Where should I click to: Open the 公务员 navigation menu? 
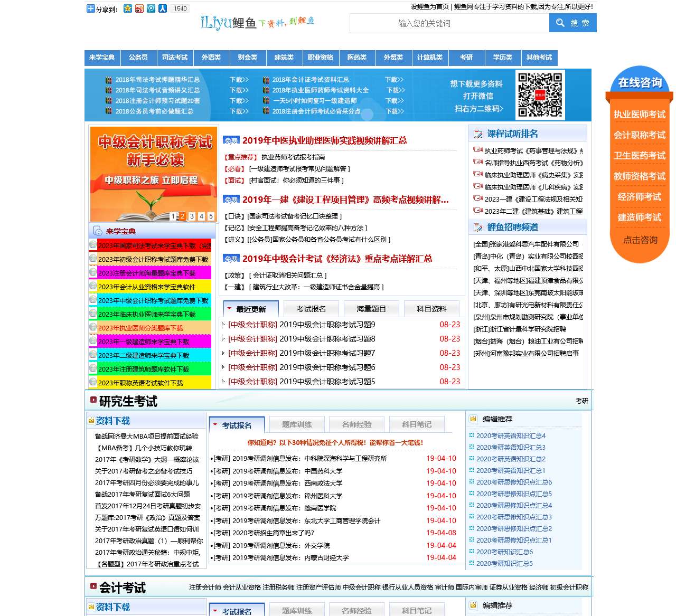pos(138,58)
